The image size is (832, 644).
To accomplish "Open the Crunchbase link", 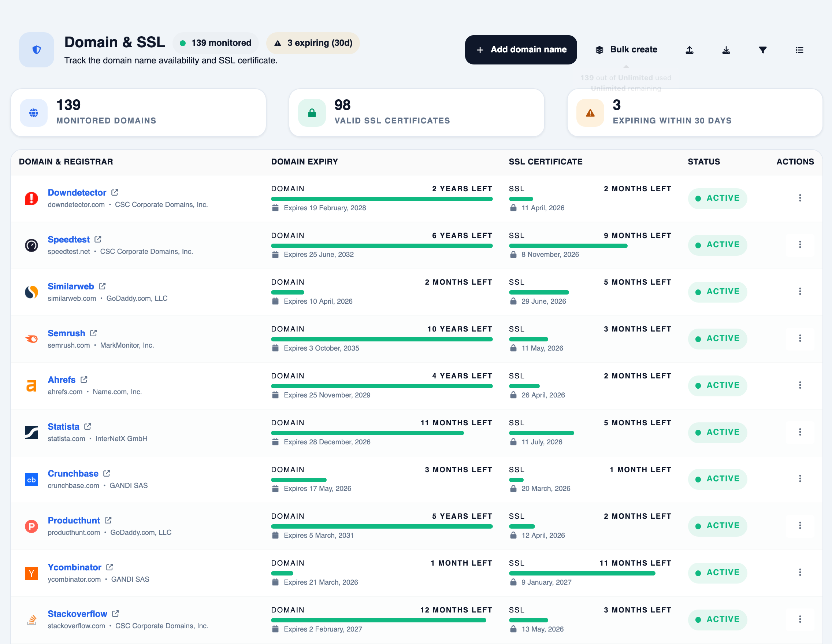I will tap(73, 473).
